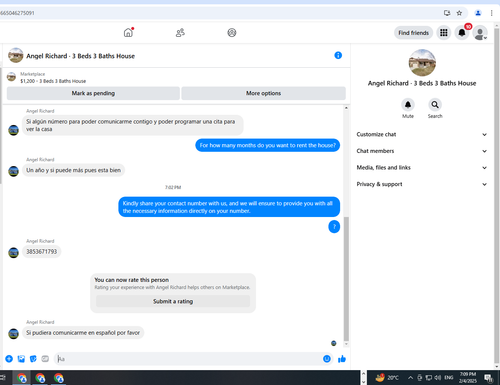Open the Chrome profile icon
The image size is (500, 385).
pos(478,13)
